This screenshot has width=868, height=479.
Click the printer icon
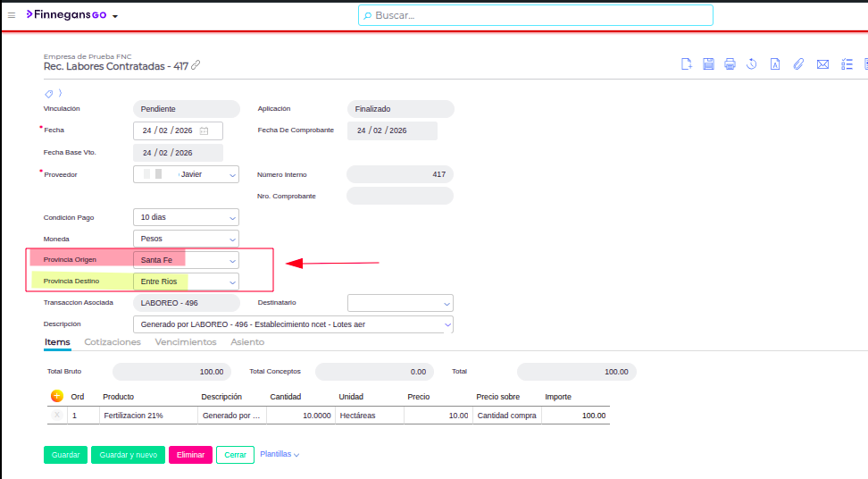(730, 64)
